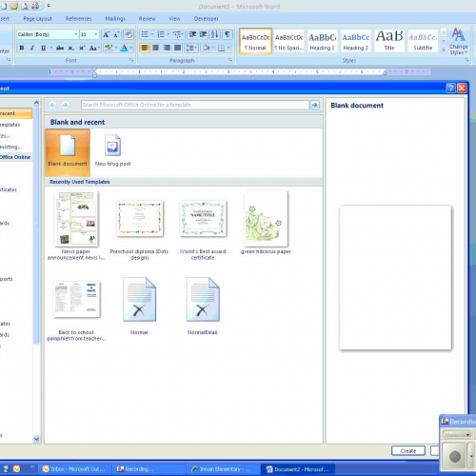Image resolution: width=476 pixels, height=476 pixels.
Task: Expand the highlight color arrow
Action: pyautogui.click(x=116, y=48)
